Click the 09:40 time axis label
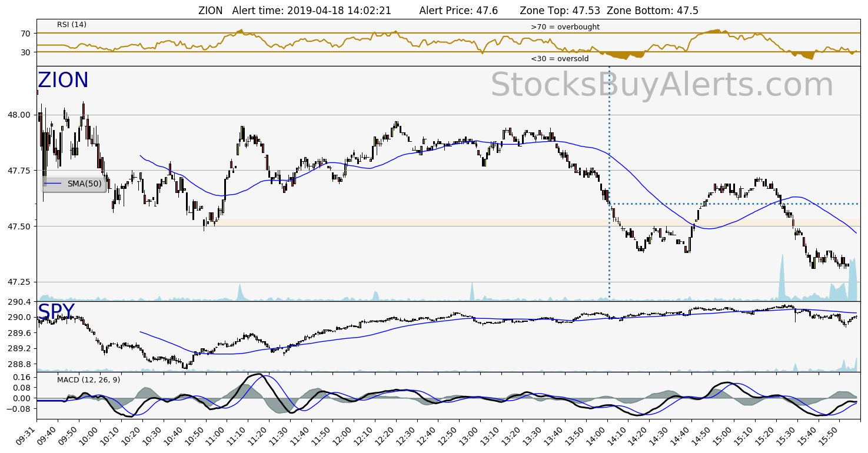Viewport: 868px width, 453px height. (x=46, y=435)
